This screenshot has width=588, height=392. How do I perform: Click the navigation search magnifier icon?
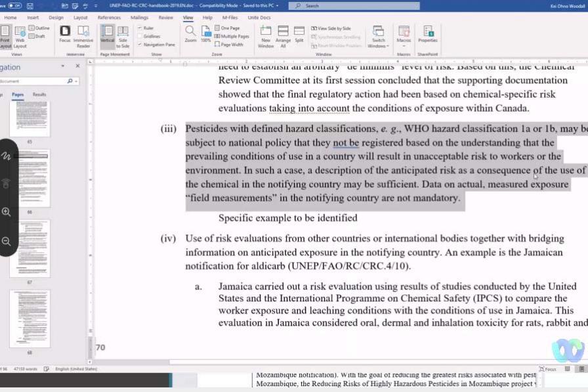[x=70, y=81]
